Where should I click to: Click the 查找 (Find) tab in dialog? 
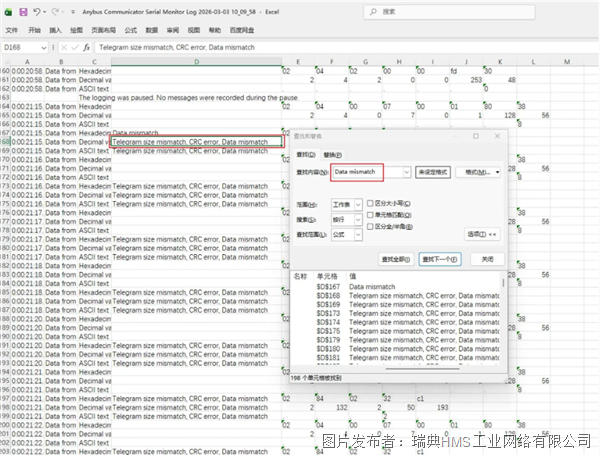point(306,155)
